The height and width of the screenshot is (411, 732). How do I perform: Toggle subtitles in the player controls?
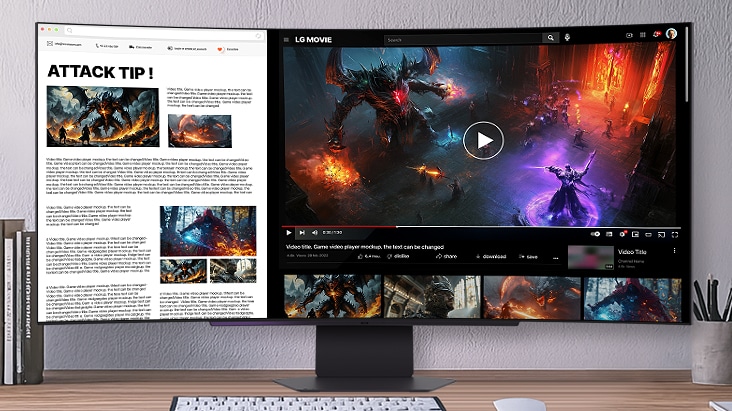click(610, 233)
